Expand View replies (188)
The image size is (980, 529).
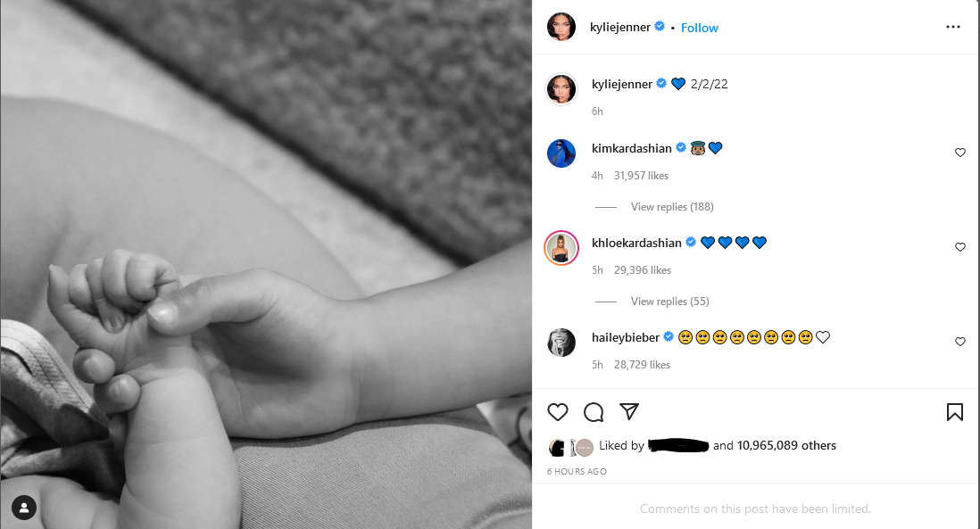(x=672, y=207)
